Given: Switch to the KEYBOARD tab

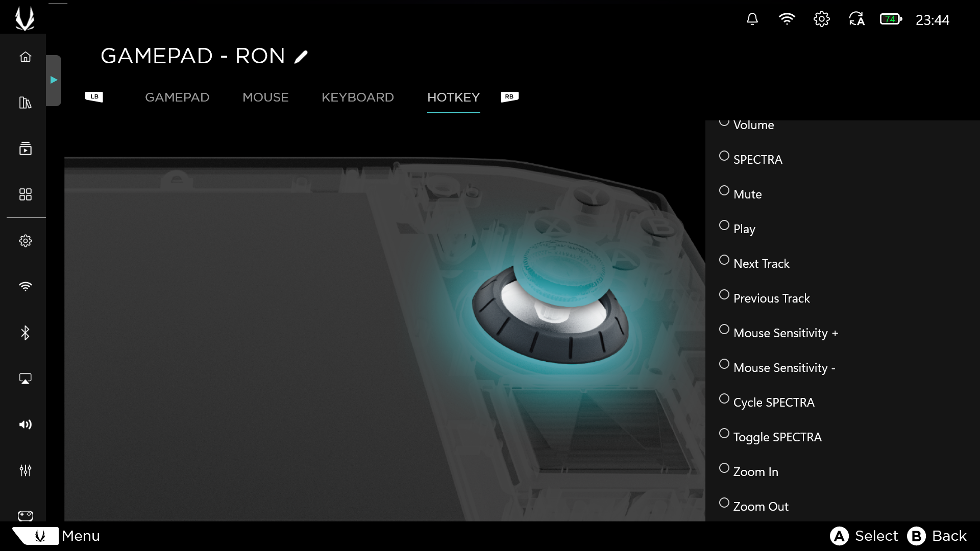Looking at the screenshot, I should click(x=358, y=97).
